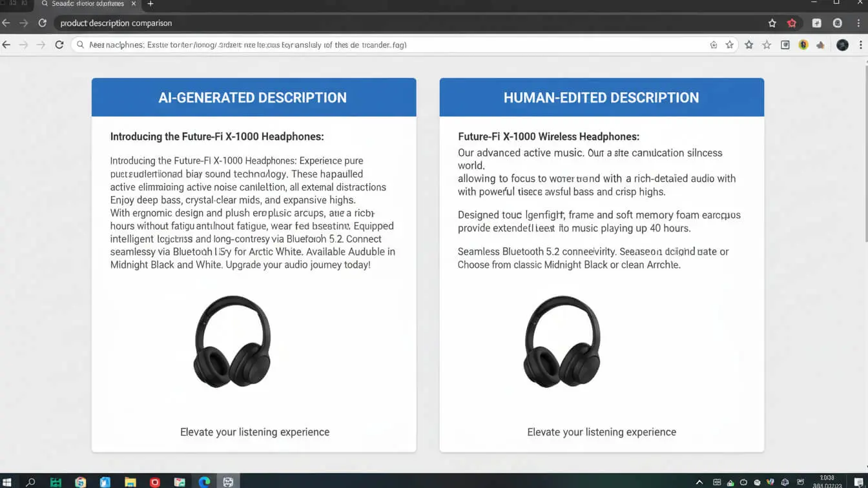Screen dimensions: 868x488
Task: Click 'Future-Fi X-1000 Wireless Headphones:' bold heading
Action: 549,137
